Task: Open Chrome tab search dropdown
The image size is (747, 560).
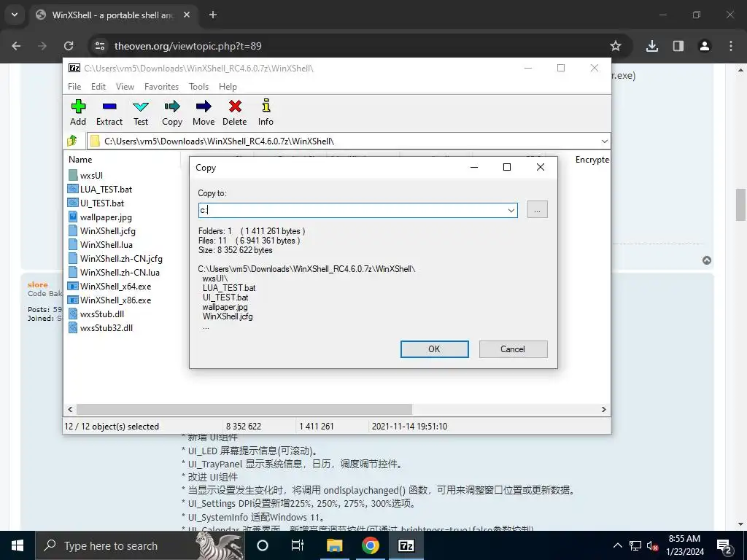Action: point(15,15)
